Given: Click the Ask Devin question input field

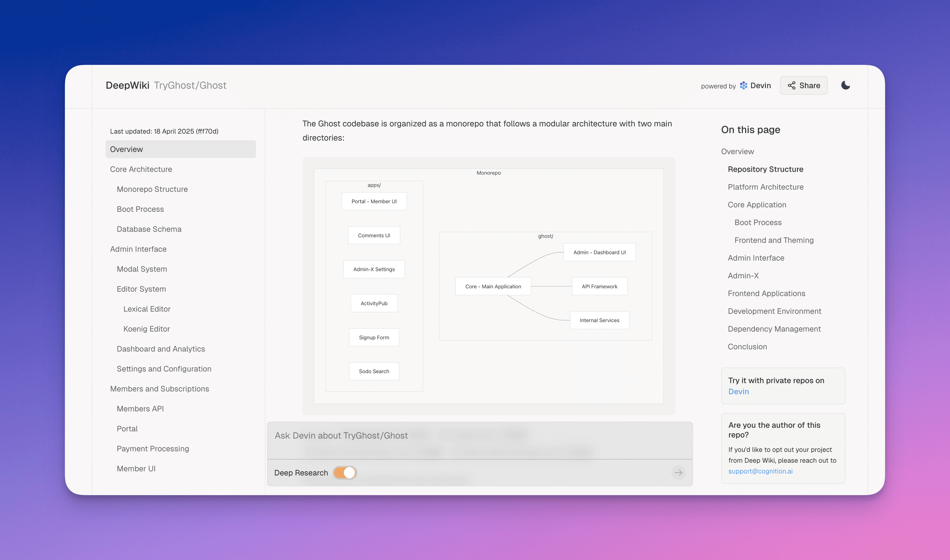Looking at the screenshot, I should click(453, 436).
